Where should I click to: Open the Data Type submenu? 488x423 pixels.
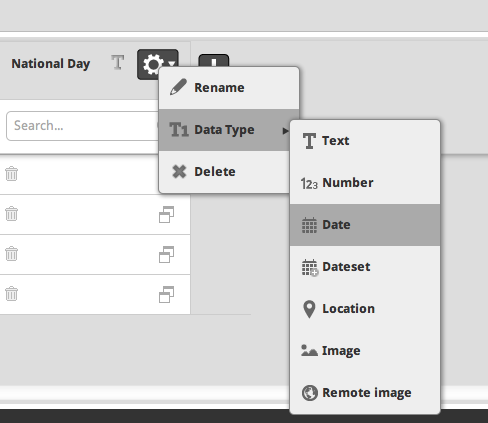(x=224, y=130)
